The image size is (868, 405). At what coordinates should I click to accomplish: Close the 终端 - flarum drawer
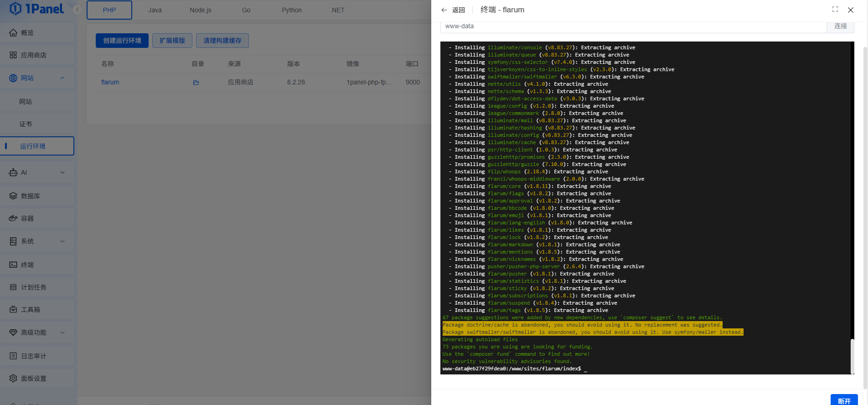coord(851,10)
